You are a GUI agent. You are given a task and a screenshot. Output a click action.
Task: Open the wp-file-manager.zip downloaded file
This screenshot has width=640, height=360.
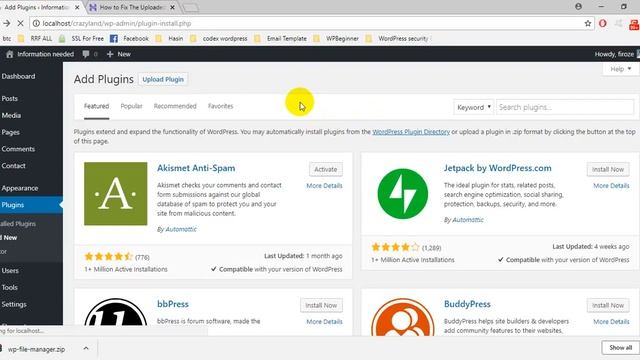pos(36,349)
